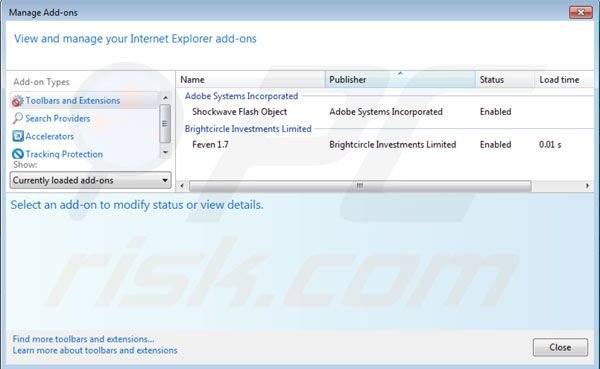
Task: Click the add-on types vertical scrollbar thumb
Action: coord(165,124)
